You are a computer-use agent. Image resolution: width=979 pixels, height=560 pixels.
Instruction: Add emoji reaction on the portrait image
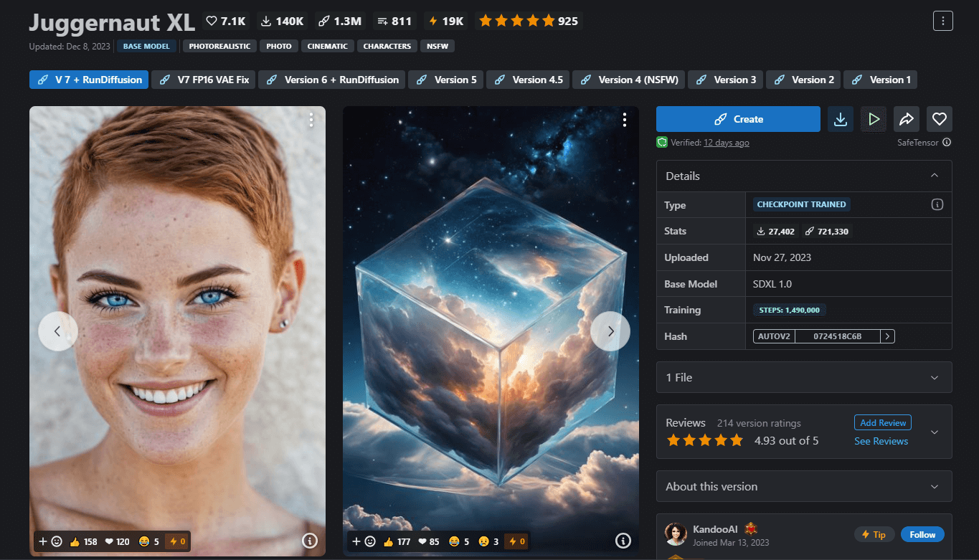(50, 541)
